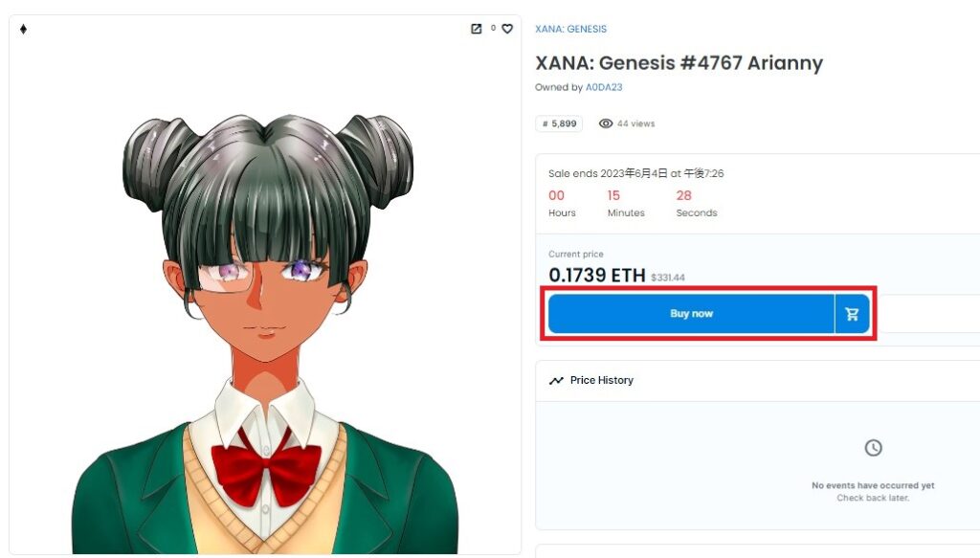This screenshot has width=980, height=558.
Task: Click the Minutes countdown value
Action: coord(613,195)
